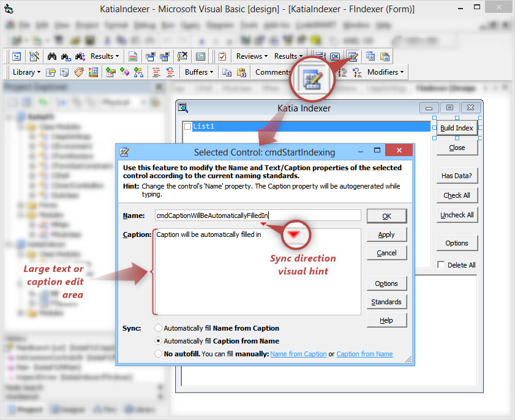
Task: Expand the Library dropdown
Action: [26, 72]
